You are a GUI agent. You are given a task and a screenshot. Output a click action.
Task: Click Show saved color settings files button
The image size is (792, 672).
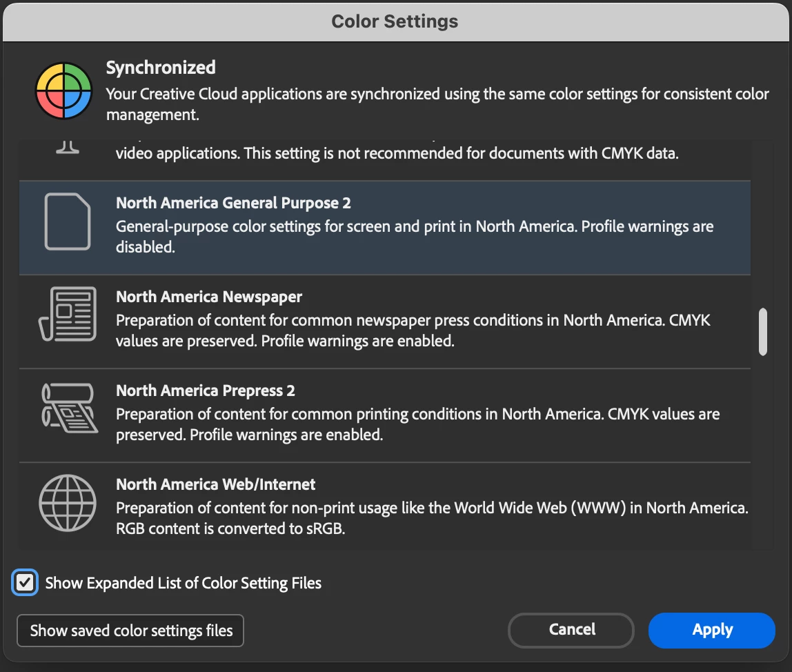(x=130, y=631)
